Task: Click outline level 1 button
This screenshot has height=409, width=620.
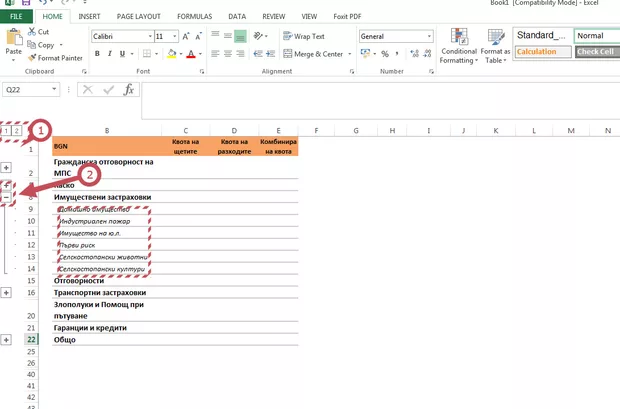Action: pyautogui.click(x=6, y=131)
